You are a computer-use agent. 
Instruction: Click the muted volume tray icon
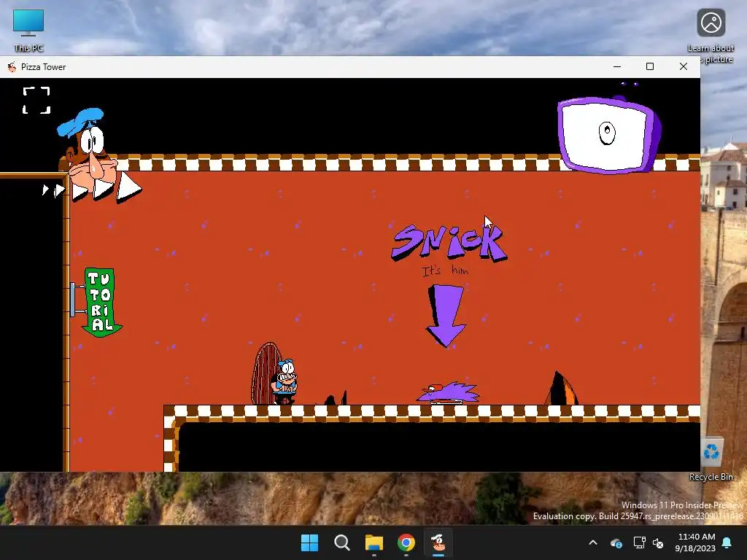click(x=658, y=542)
